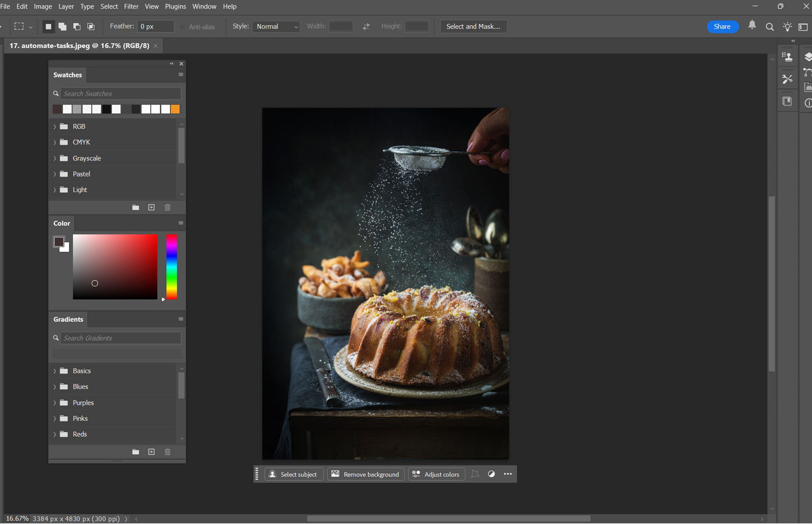
Task: Open the Style dropdown in options bar
Action: pos(276,26)
